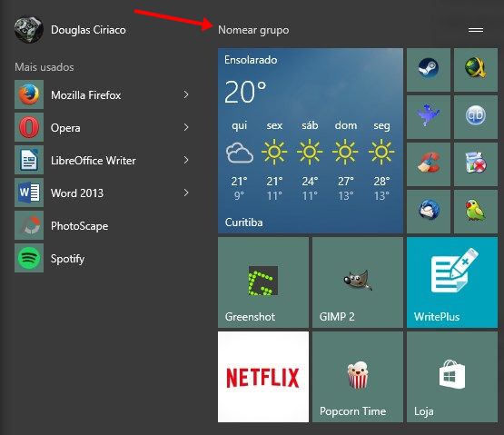This screenshot has height=435, width=504.
Task: Expand the Opera jump list chevron
Action: point(186,127)
